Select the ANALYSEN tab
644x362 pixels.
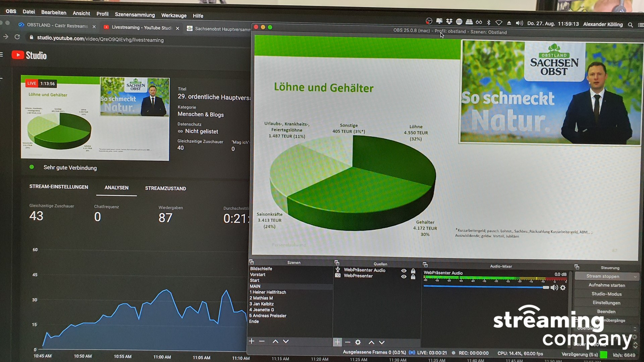(x=116, y=188)
